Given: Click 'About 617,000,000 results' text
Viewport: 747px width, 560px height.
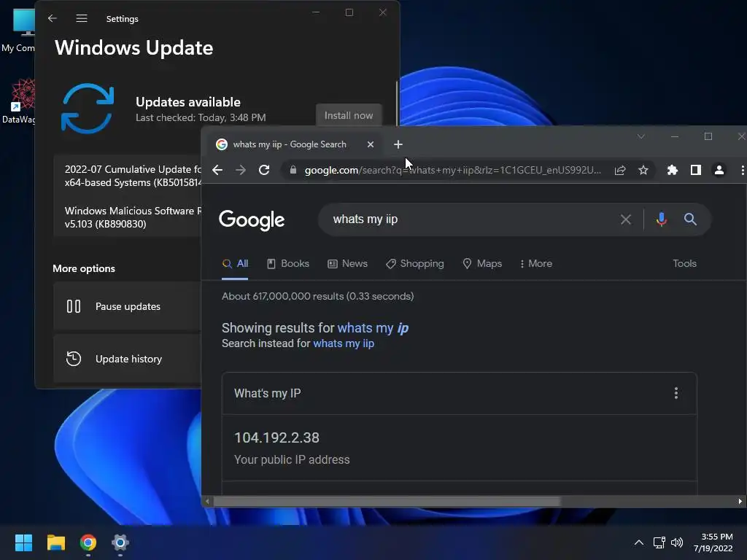Looking at the screenshot, I should [x=318, y=296].
